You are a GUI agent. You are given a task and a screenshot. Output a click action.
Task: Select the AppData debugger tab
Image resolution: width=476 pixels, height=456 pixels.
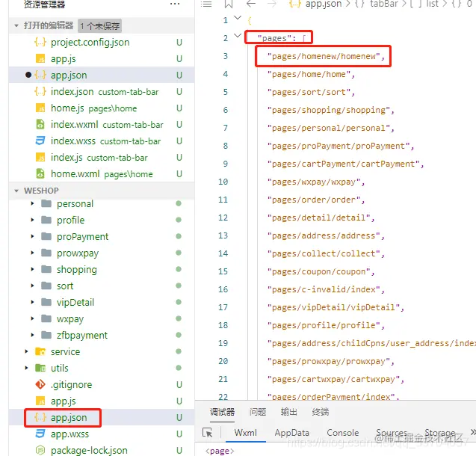(291, 432)
